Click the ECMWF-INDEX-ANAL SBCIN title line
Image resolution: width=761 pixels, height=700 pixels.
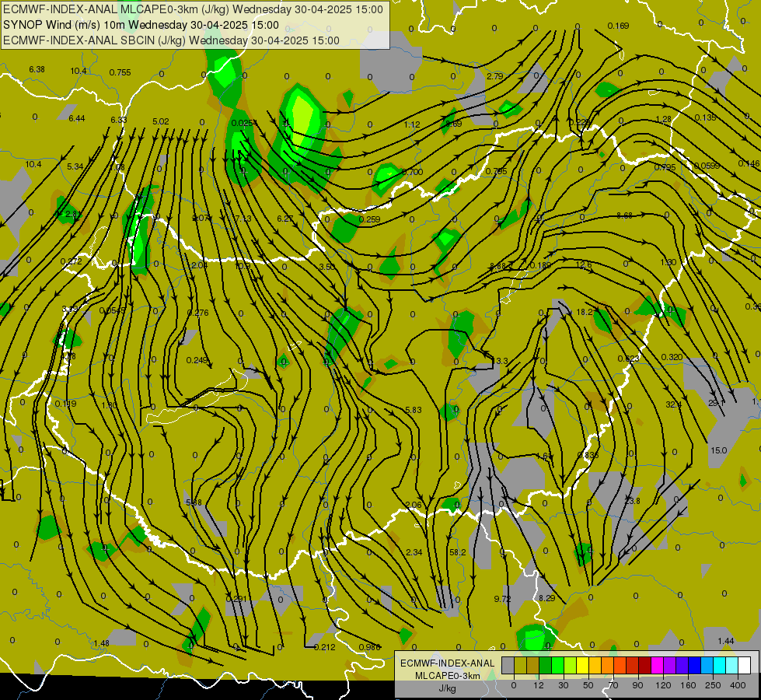171,40
